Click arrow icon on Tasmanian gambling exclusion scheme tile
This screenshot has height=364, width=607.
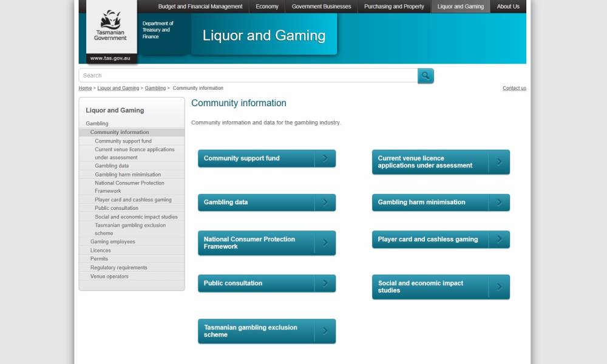pos(325,331)
